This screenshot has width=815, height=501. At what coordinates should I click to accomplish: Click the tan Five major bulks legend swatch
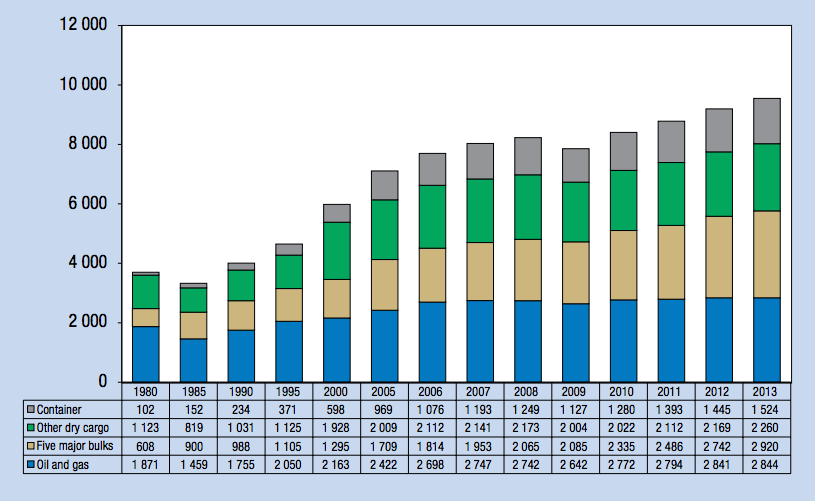click(30, 445)
